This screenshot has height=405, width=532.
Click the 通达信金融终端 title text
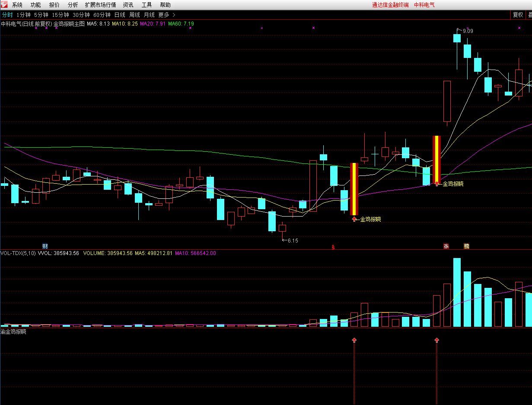point(390,5)
